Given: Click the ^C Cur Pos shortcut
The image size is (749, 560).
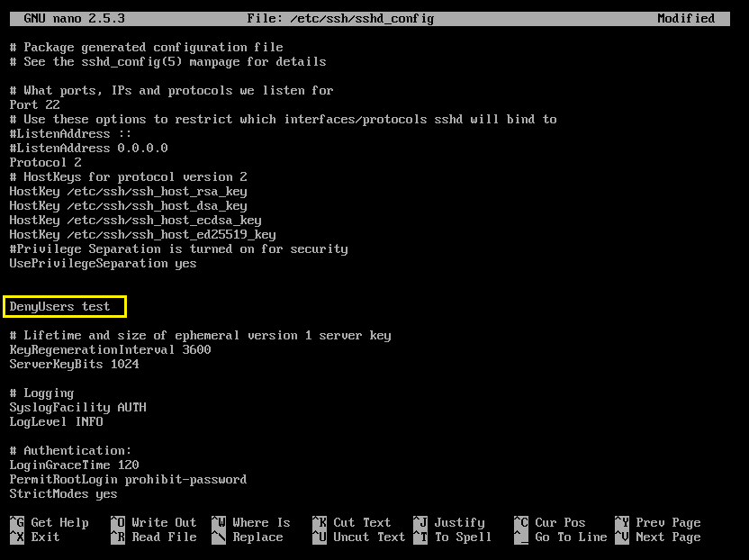Looking at the screenshot, I should pos(549,522).
